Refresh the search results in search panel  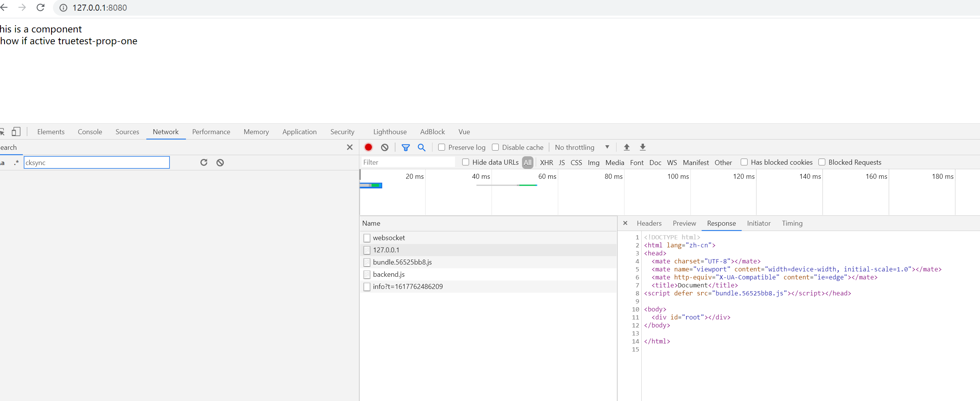(x=204, y=162)
